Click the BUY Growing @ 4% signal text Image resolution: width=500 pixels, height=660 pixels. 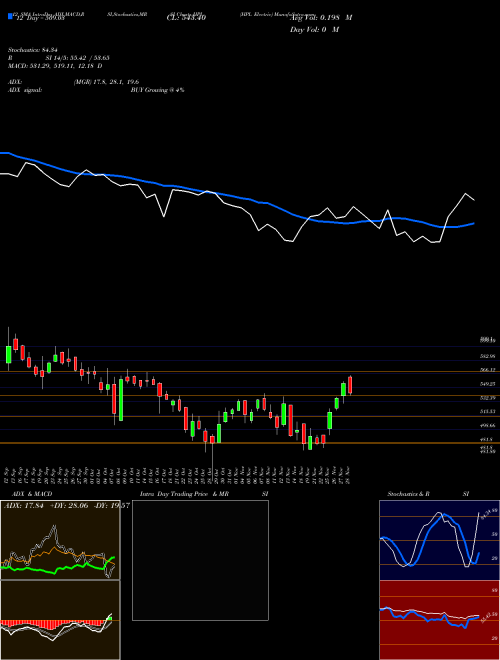coord(157,90)
